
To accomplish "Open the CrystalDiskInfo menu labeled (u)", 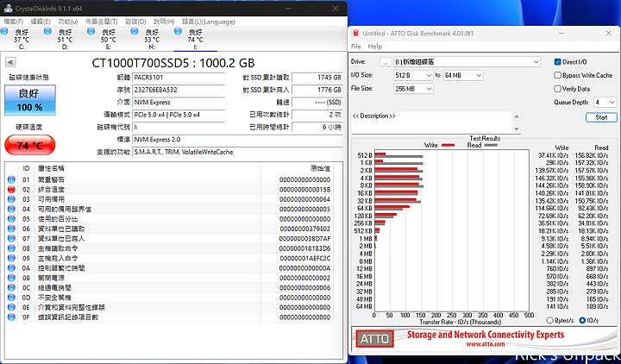I will pos(68,22).
